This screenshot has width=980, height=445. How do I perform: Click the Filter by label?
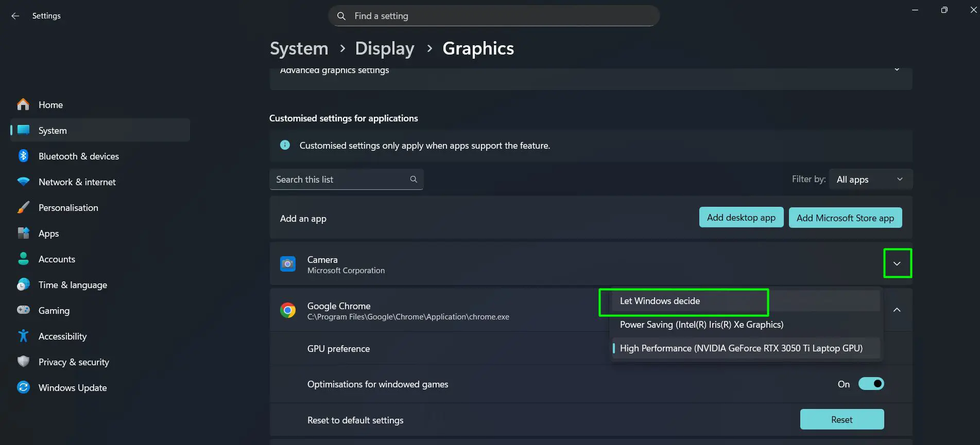[809, 179]
